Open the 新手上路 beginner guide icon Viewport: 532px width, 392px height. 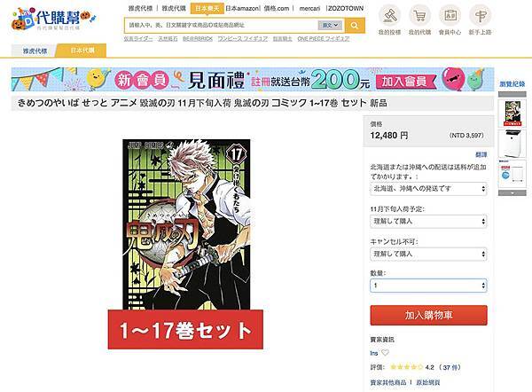tap(480, 16)
